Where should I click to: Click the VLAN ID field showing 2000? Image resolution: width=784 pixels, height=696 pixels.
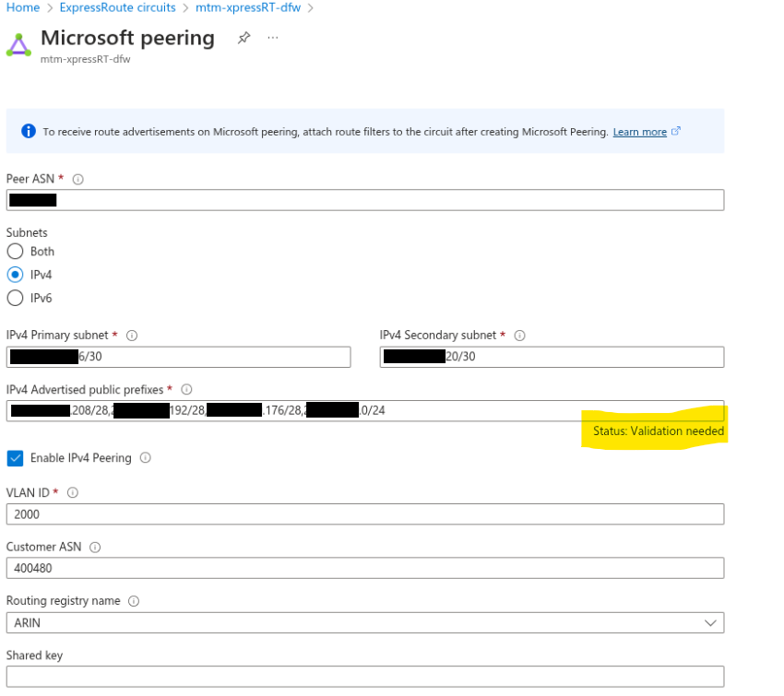coord(365,514)
